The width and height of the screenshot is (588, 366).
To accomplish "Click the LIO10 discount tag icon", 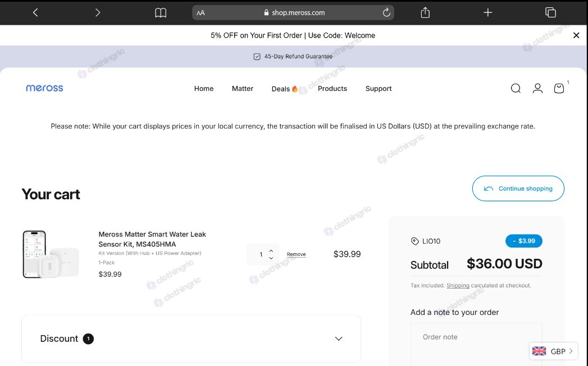I will [x=415, y=241].
